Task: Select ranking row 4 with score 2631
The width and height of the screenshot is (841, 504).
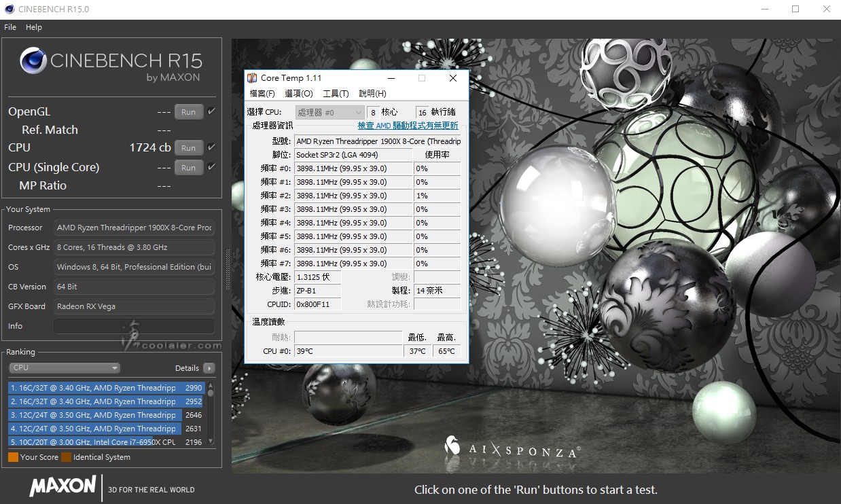Action: 107,429
